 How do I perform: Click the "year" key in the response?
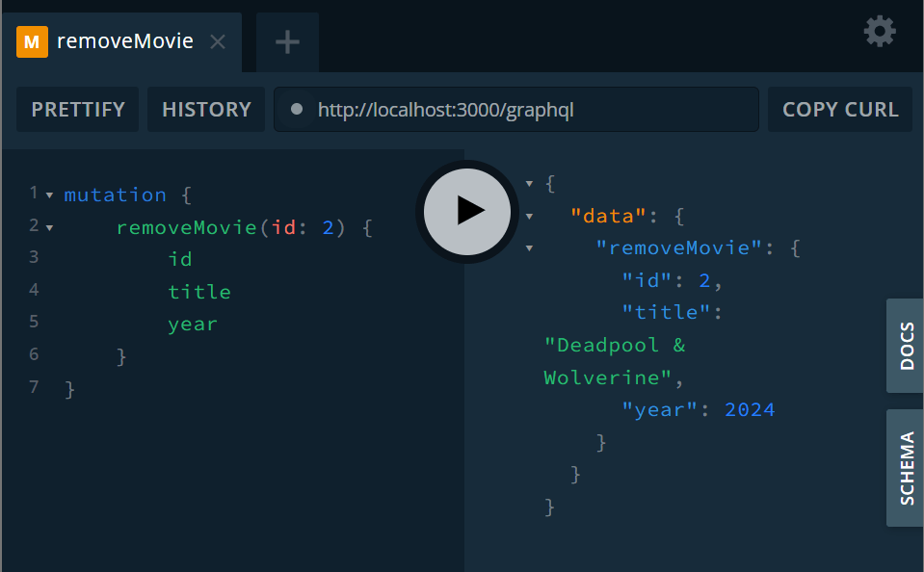660,409
